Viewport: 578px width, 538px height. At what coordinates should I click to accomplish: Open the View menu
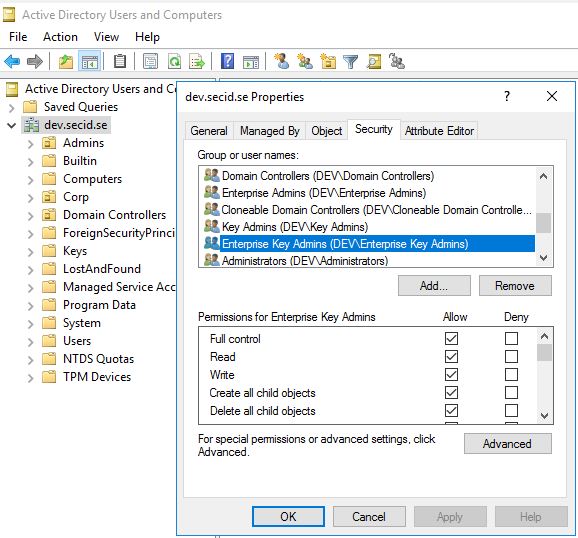point(106,37)
